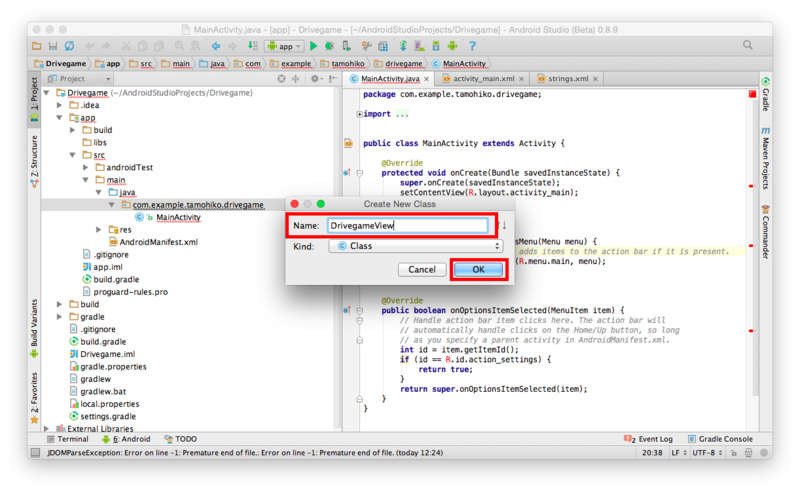The image size is (800, 492).
Task: Click the Search Everywhere magnifier icon
Action: coord(747,45)
